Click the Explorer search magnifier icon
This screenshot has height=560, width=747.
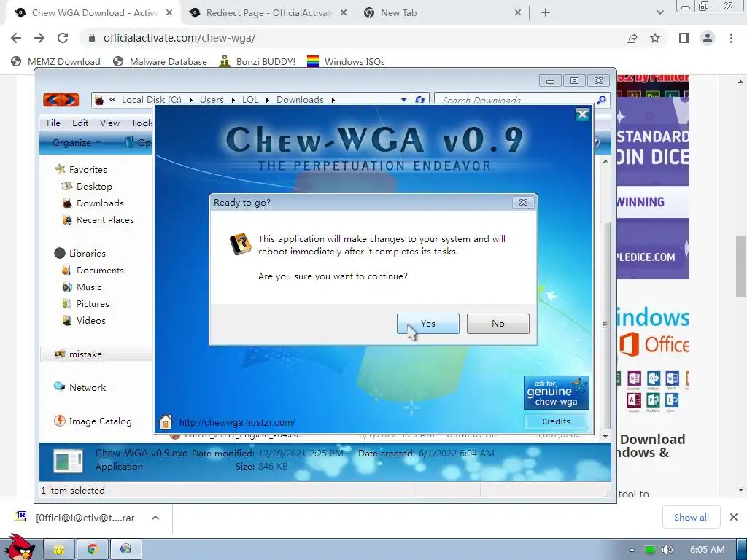(602, 99)
